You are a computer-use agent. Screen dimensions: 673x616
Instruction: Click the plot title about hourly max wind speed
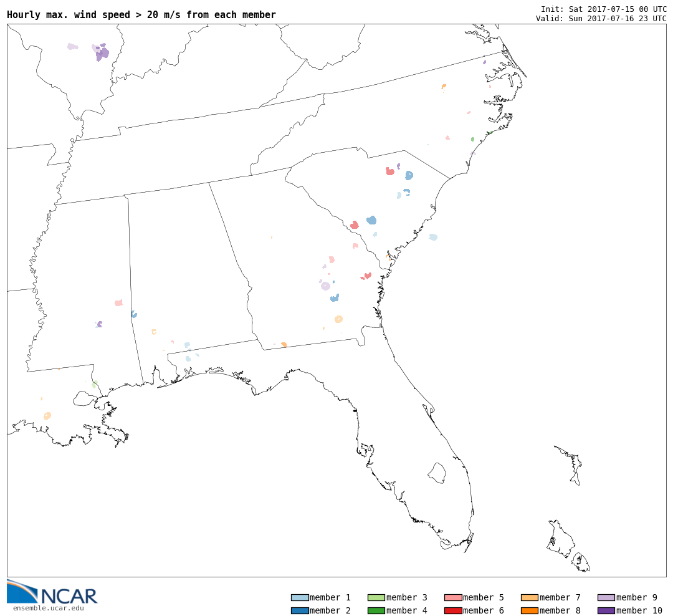pyautogui.click(x=141, y=14)
